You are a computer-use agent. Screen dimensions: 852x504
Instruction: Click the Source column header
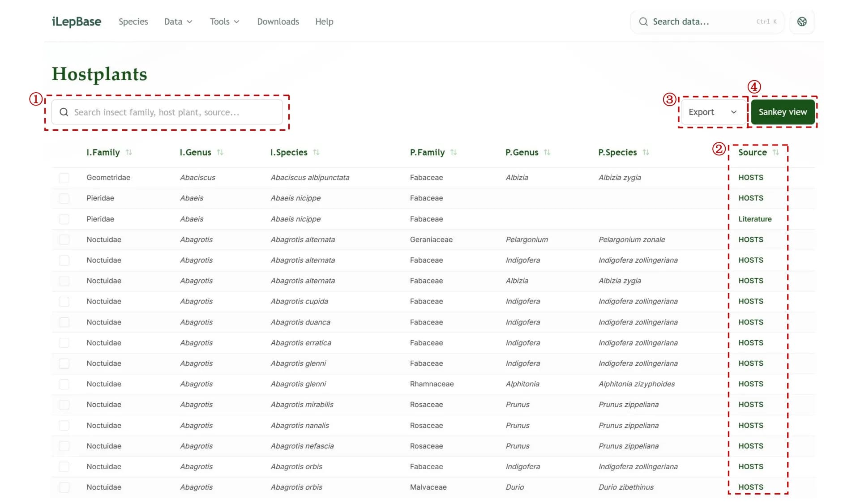[x=753, y=152]
